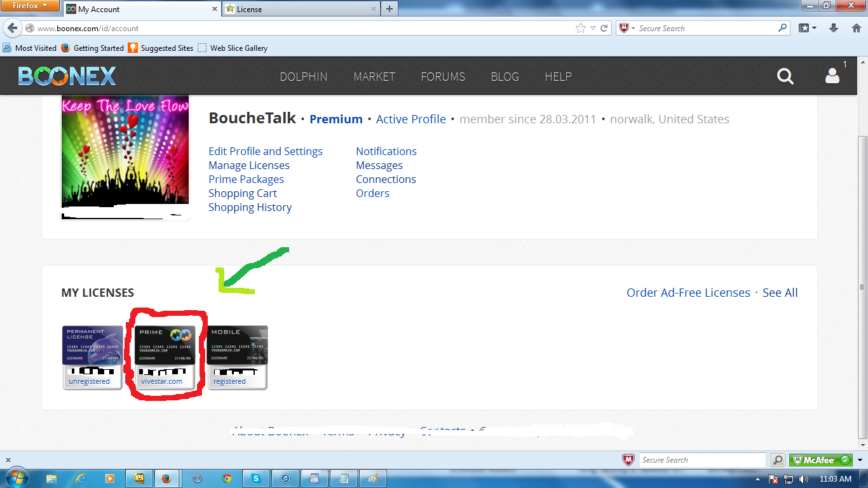868x488 pixels.
Task: Open Paint from the taskbar
Action: click(x=372, y=478)
